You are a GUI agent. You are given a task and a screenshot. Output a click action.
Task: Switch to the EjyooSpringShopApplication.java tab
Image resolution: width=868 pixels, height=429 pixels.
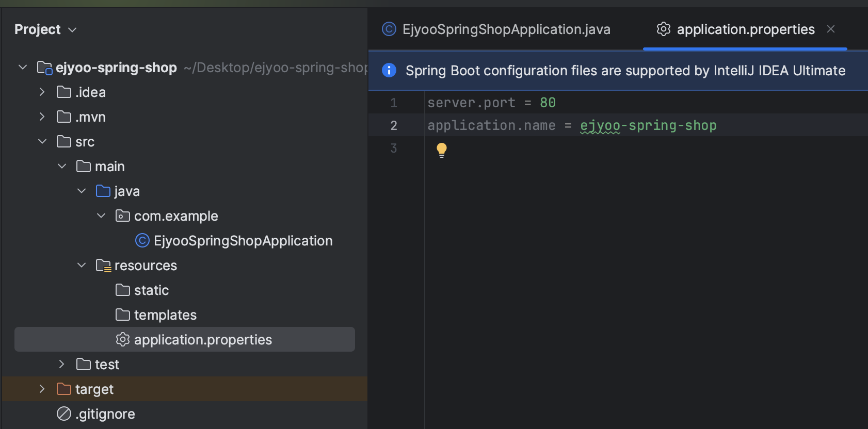496,29
